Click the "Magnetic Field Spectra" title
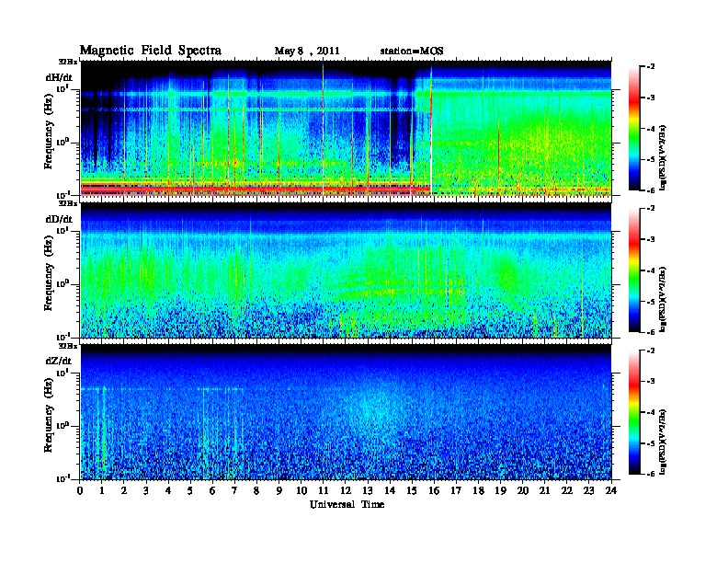This screenshot has height=563, width=728. pyautogui.click(x=151, y=51)
